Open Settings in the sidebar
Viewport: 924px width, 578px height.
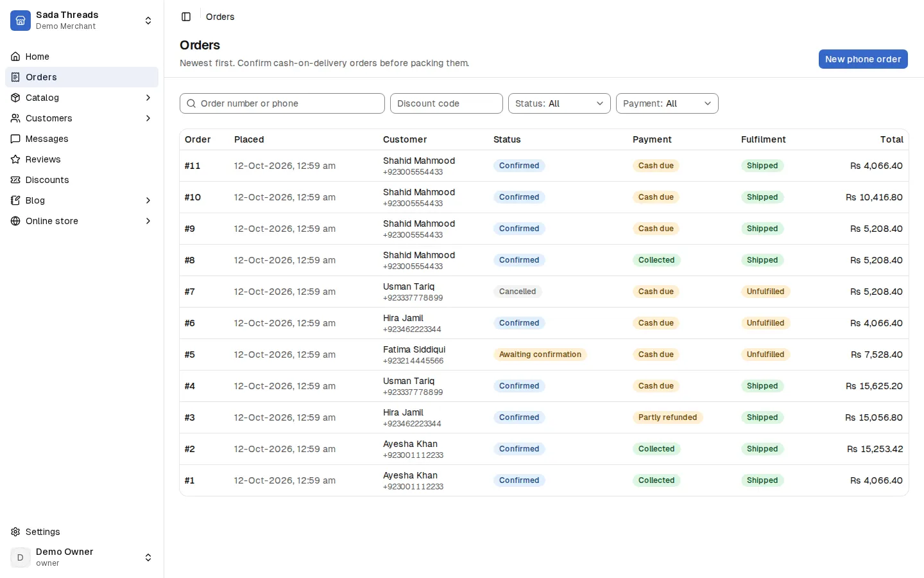pos(81,532)
